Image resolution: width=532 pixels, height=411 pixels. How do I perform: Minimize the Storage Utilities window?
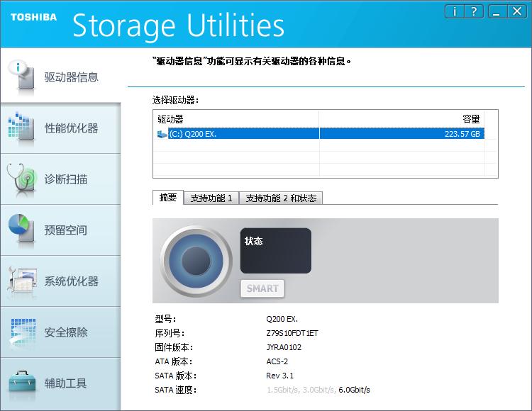click(x=497, y=11)
